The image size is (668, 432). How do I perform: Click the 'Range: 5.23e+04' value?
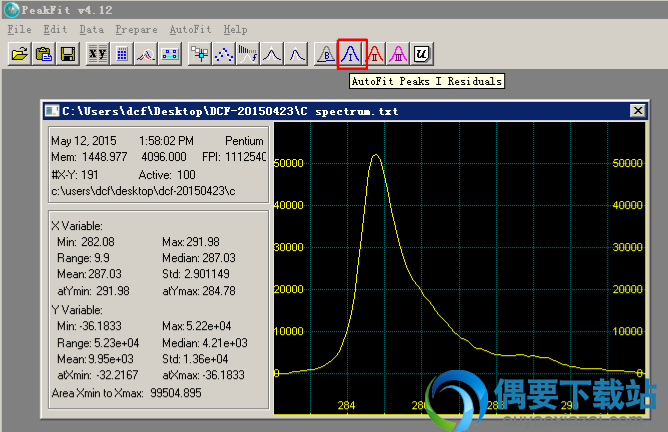coord(98,343)
